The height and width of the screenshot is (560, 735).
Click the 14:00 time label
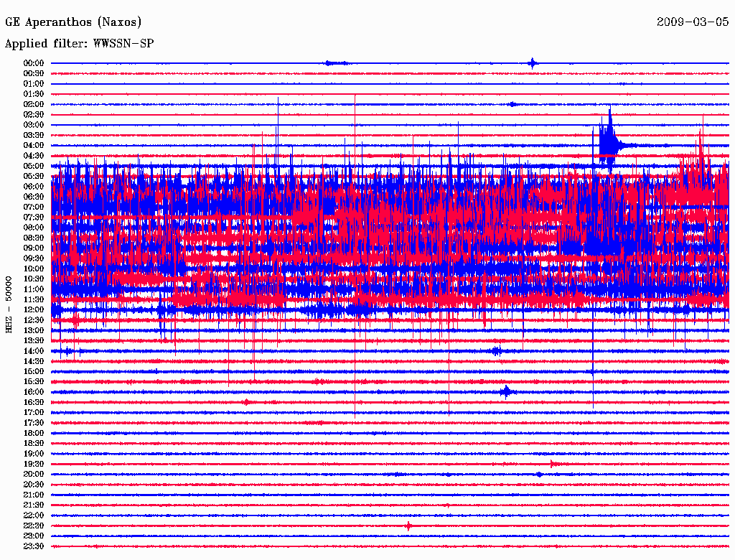[34, 351]
